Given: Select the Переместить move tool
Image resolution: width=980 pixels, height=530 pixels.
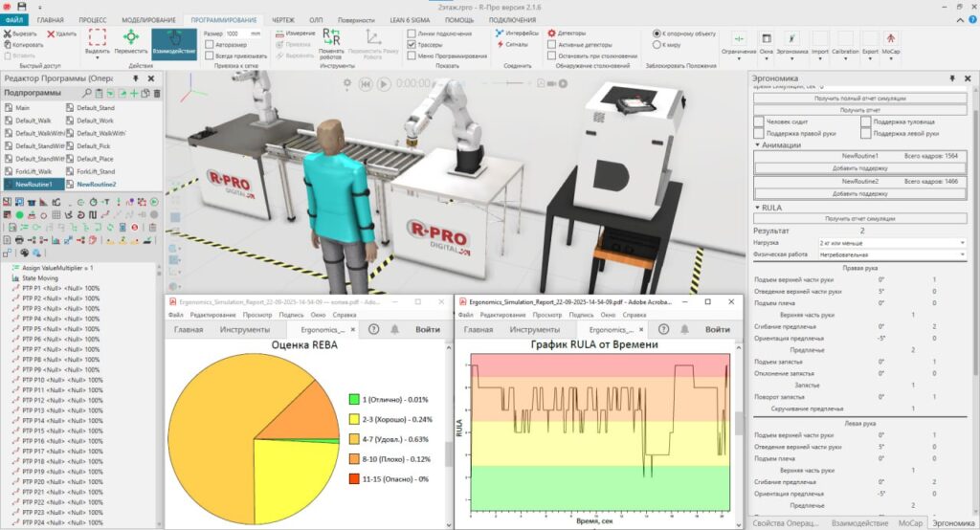Looking at the screenshot, I should click(131, 42).
